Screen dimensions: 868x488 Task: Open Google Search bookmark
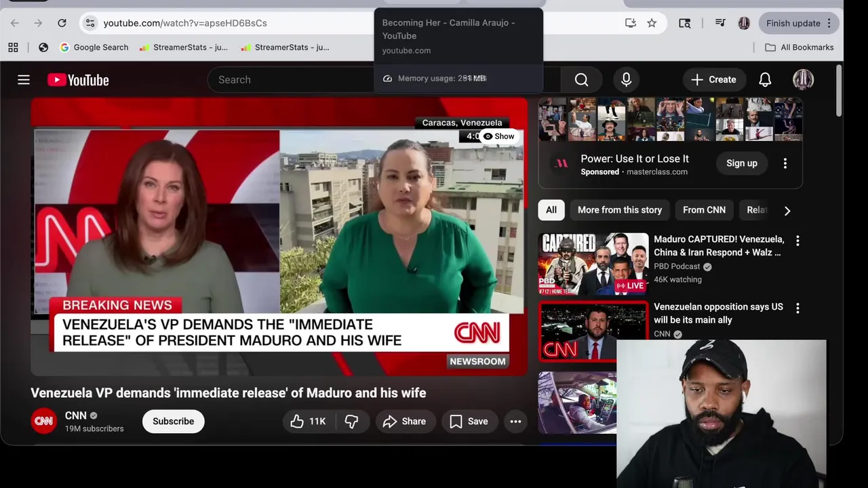[x=94, y=47]
